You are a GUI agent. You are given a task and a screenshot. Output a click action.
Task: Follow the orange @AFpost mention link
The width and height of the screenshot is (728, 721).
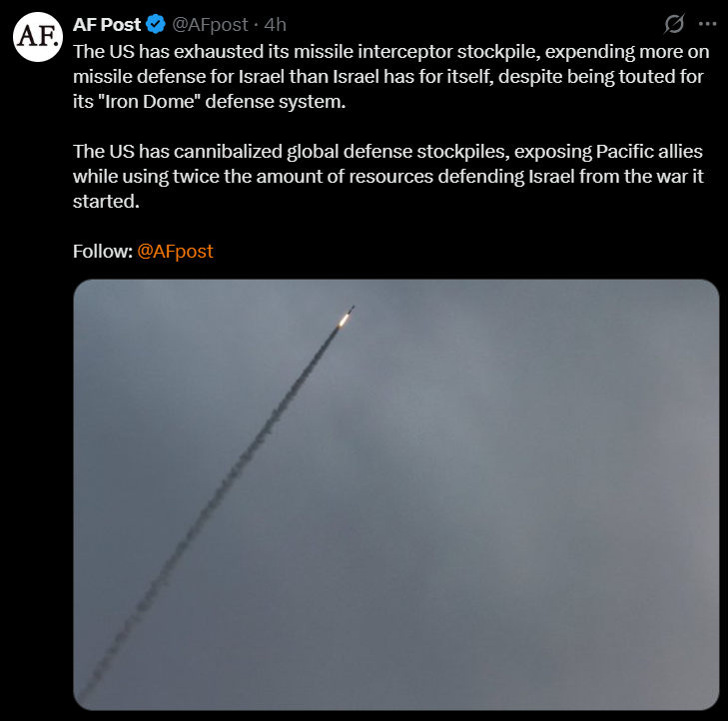175,252
